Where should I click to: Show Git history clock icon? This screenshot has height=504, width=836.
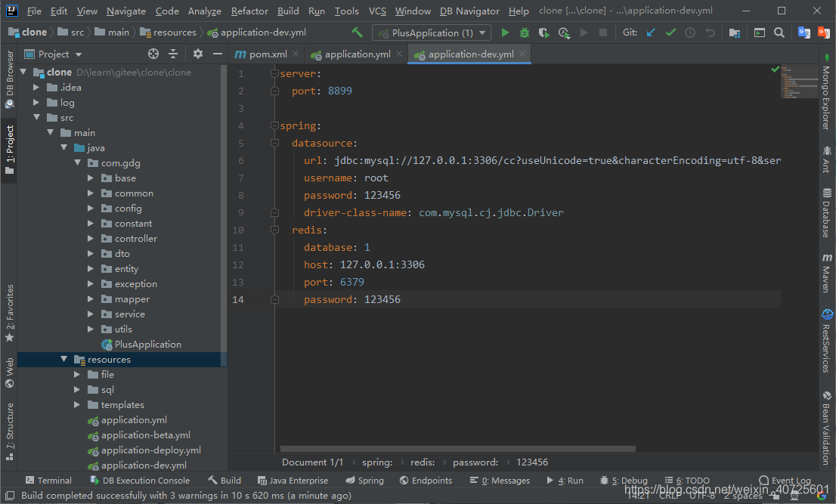coord(690,32)
